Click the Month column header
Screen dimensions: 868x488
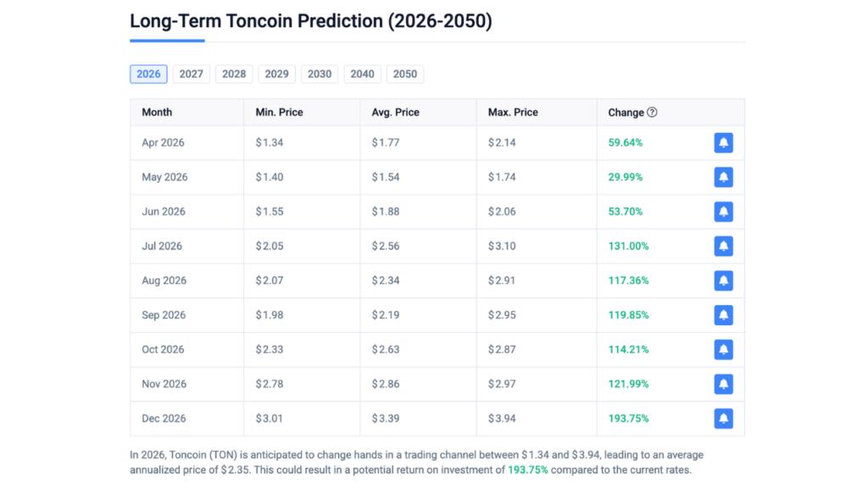[156, 112]
